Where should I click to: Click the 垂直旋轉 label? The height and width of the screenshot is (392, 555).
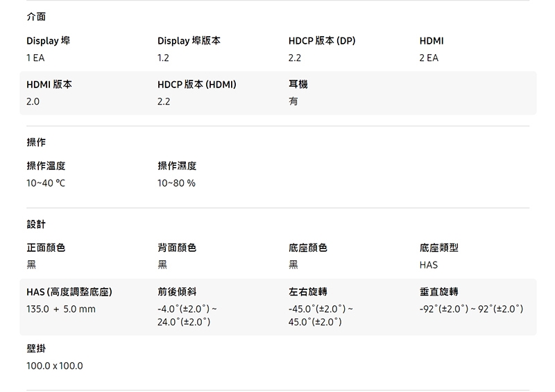[x=438, y=291]
